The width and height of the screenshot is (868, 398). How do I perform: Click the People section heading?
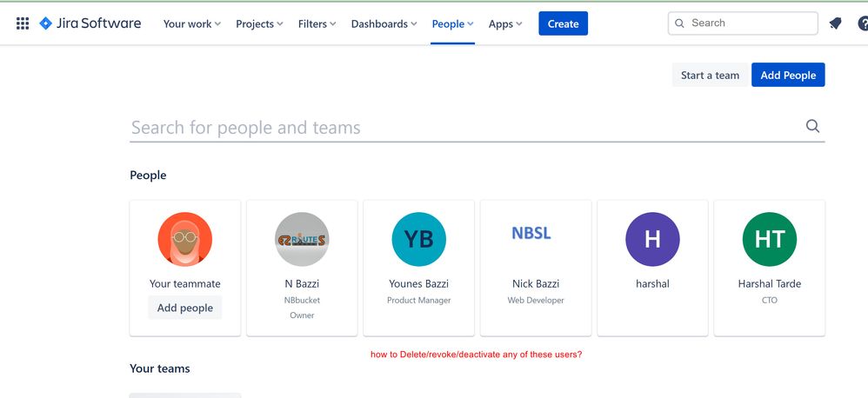(x=148, y=176)
